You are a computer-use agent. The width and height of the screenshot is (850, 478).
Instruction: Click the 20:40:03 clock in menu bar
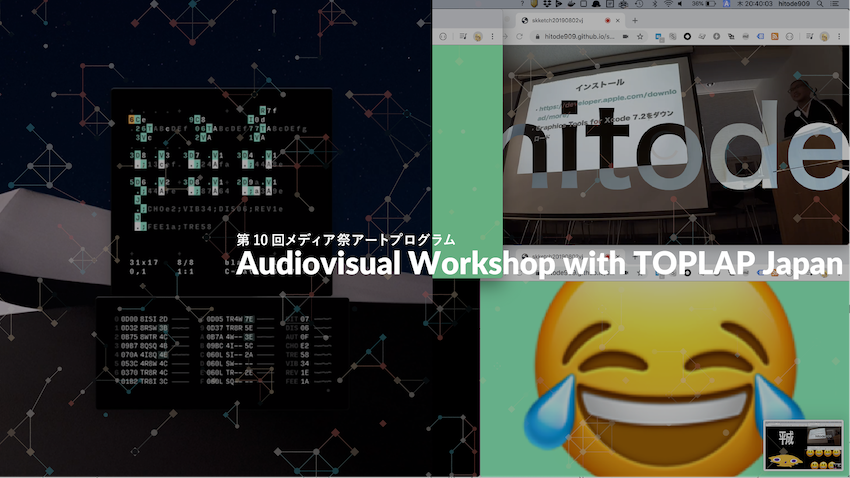click(x=759, y=4)
